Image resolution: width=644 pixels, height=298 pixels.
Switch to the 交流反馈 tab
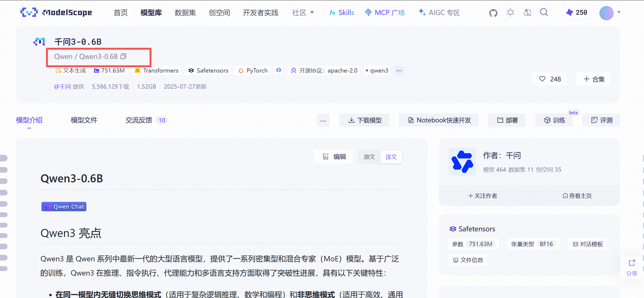(147, 120)
